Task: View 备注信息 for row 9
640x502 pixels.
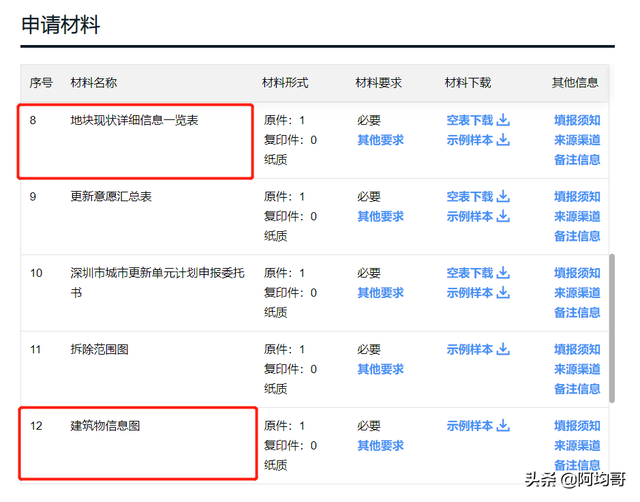Action: coord(577,235)
